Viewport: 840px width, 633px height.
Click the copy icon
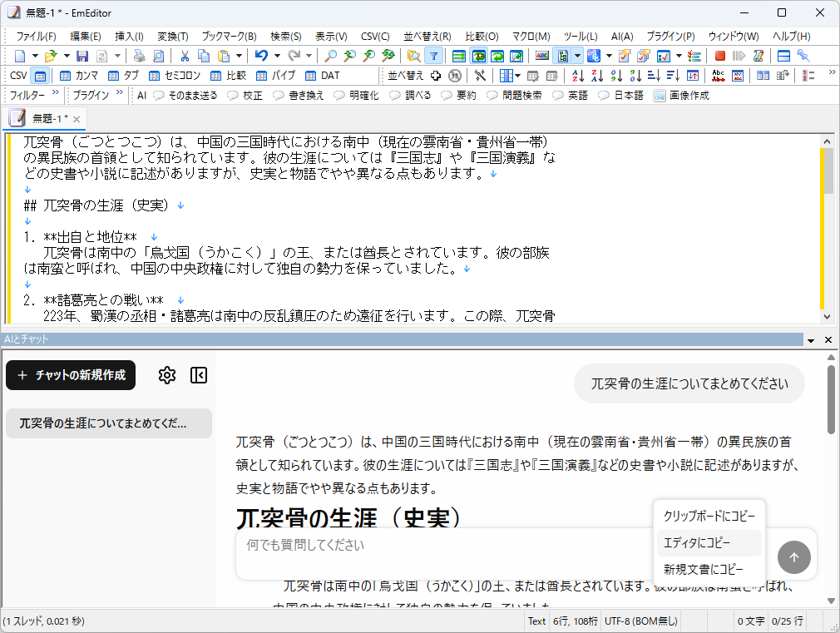[x=204, y=56]
